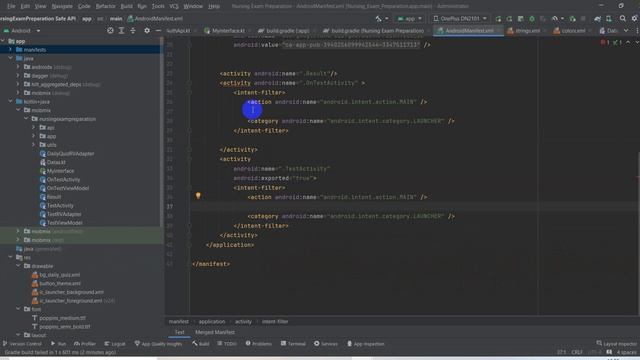640x360 pixels.
Task: Open the Android project view dropdown
Action: click(22, 31)
